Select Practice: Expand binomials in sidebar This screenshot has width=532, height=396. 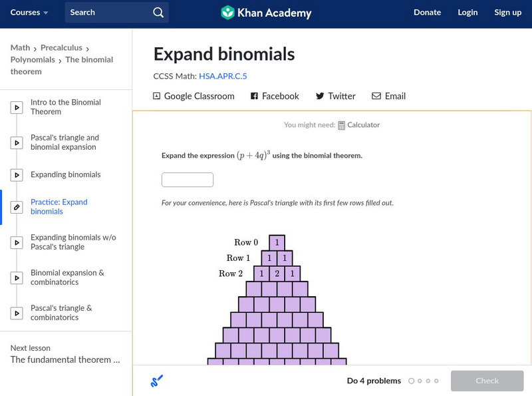coord(59,207)
